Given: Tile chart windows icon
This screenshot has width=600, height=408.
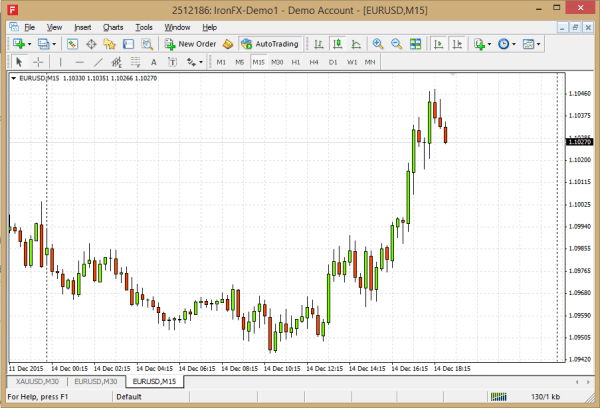Looking at the screenshot, I should pyautogui.click(x=415, y=44).
